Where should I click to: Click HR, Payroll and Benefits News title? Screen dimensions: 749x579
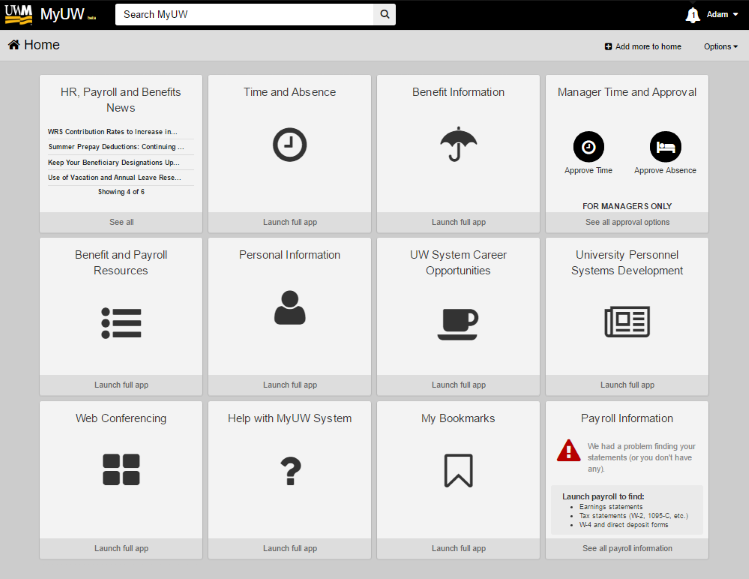point(121,100)
